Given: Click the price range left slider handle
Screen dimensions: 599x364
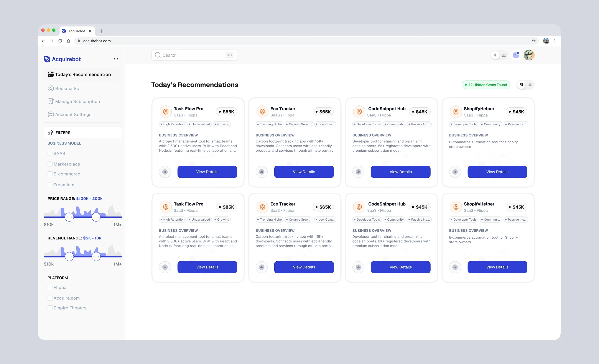Looking at the screenshot, I should click(x=69, y=217).
